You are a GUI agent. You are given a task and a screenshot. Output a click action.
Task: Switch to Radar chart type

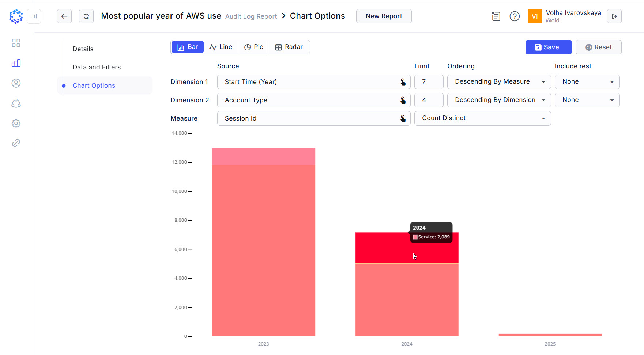pos(289,47)
